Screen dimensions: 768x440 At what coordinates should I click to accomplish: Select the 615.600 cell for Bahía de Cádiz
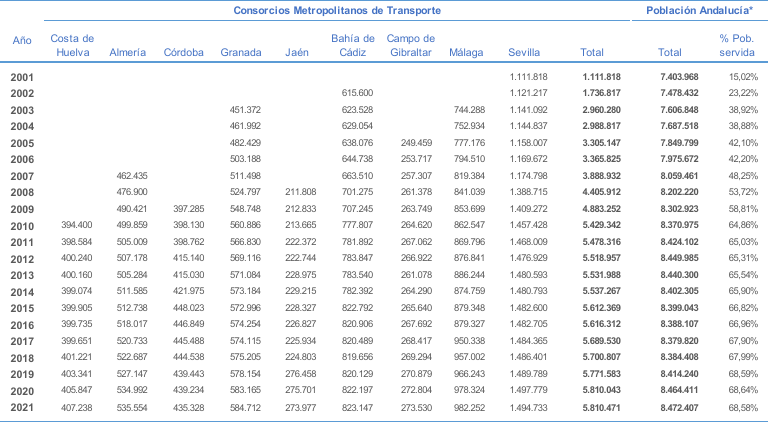pyautogui.click(x=356, y=93)
